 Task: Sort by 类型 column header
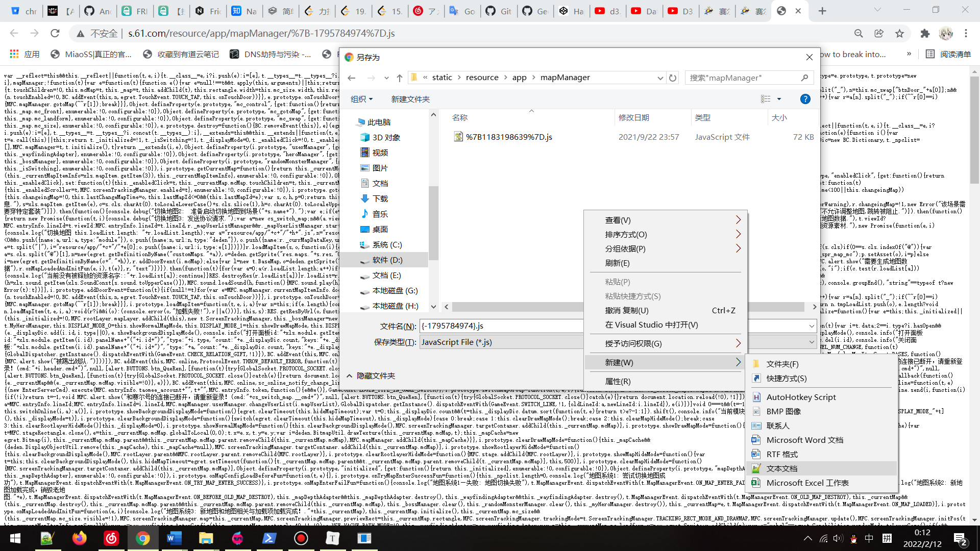pos(703,117)
